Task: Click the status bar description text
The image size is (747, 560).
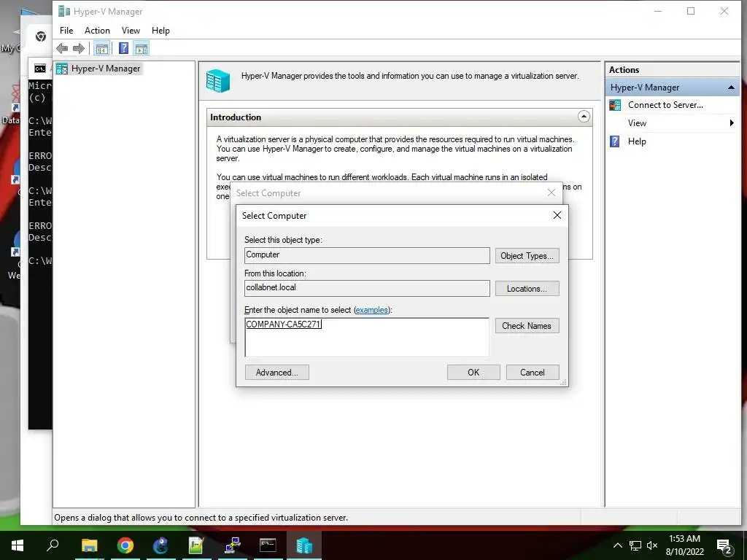Action: (x=201, y=518)
